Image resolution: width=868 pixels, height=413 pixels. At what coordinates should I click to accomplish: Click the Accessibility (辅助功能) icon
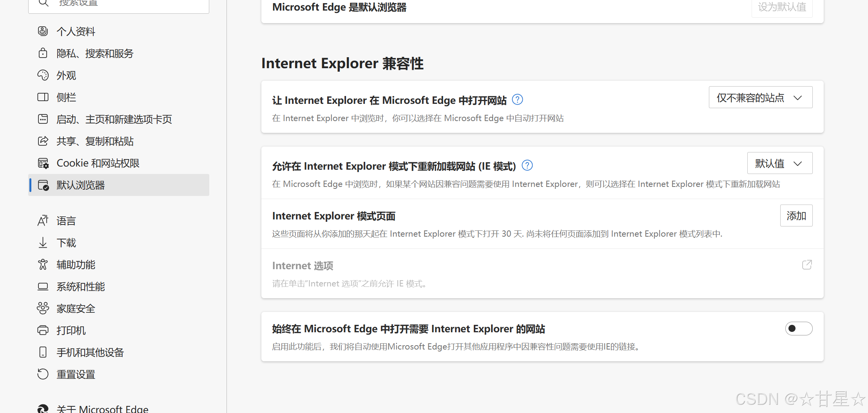point(43,264)
